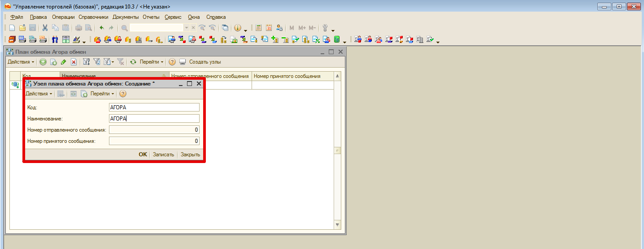The image size is (644, 249).
Task: Click the new document icon in toolbar
Action: (x=12, y=28)
